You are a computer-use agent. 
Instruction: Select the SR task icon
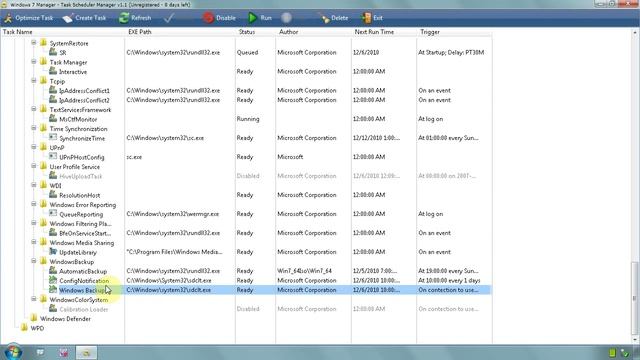coord(53,52)
